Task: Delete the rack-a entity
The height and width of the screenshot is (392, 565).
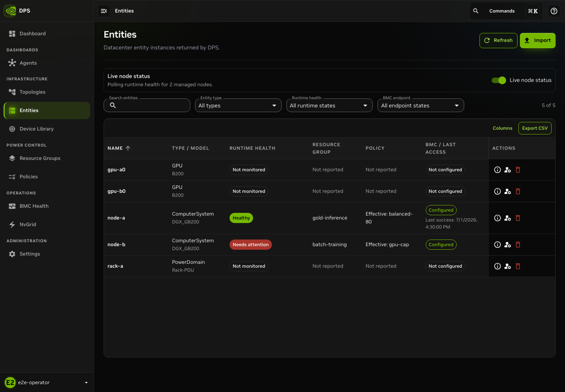Action: (x=518, y=266)
